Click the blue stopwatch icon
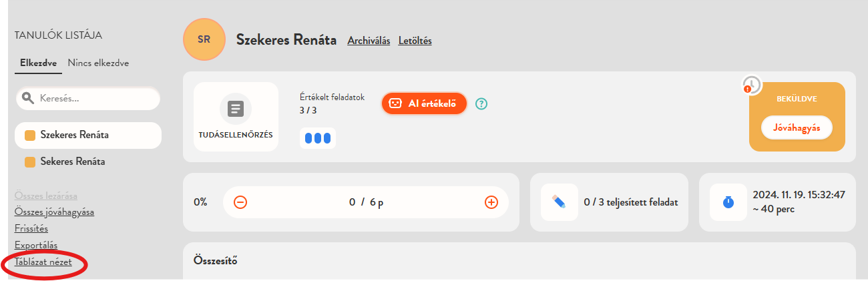The height and width of the screenshot is (281, 868). tap(728, 202)
